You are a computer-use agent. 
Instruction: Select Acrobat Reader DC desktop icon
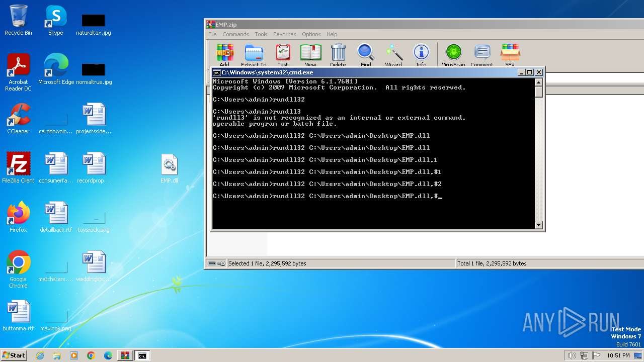18,72
